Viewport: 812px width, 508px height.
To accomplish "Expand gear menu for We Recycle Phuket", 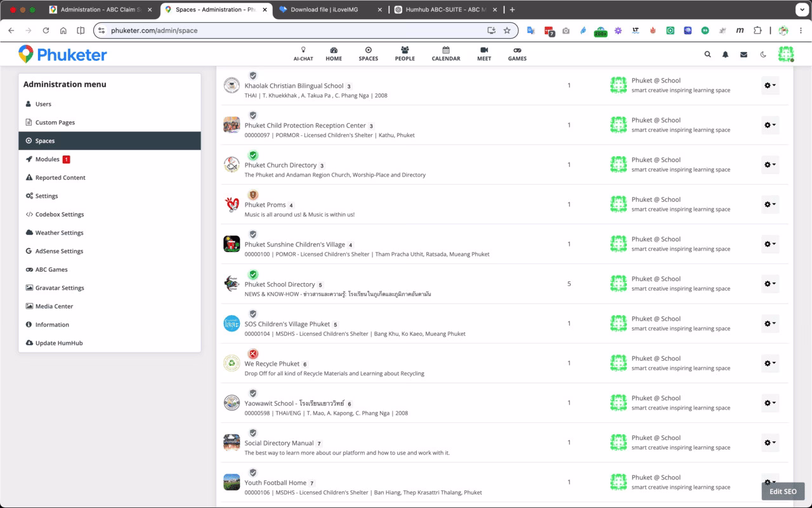I will (x=770, y=363).
